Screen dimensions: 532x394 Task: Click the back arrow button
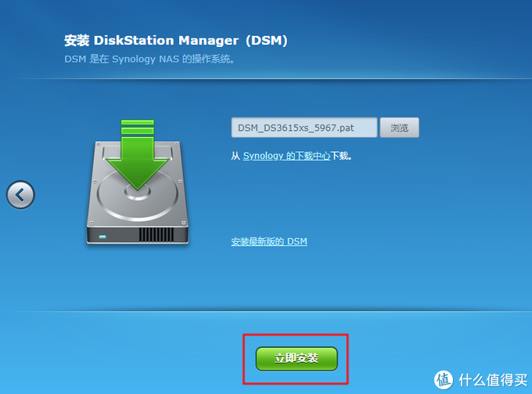(20, 195)
